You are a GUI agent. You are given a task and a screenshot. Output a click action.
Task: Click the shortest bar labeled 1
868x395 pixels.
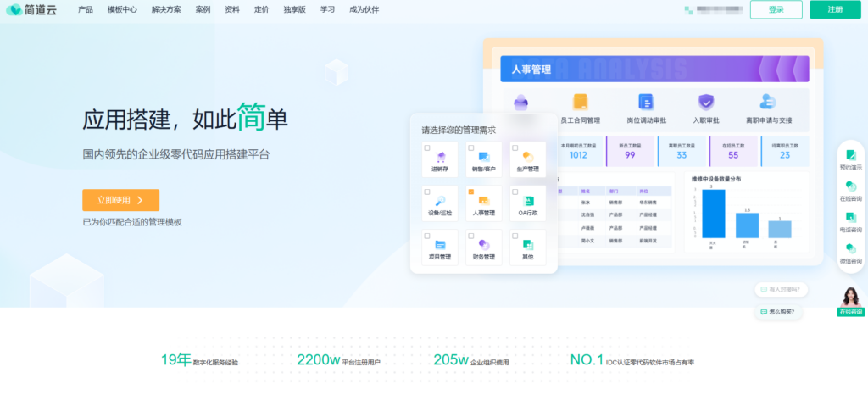tap(780, 230)
